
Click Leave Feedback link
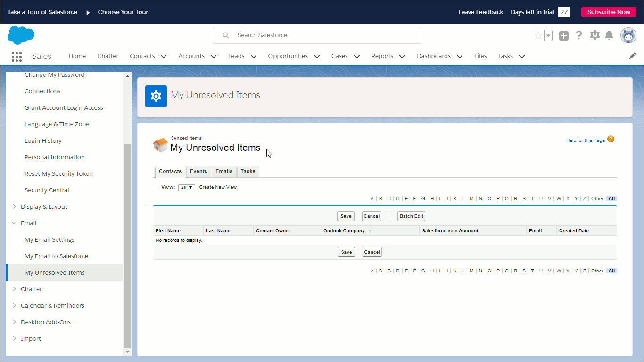coord(481,12)
